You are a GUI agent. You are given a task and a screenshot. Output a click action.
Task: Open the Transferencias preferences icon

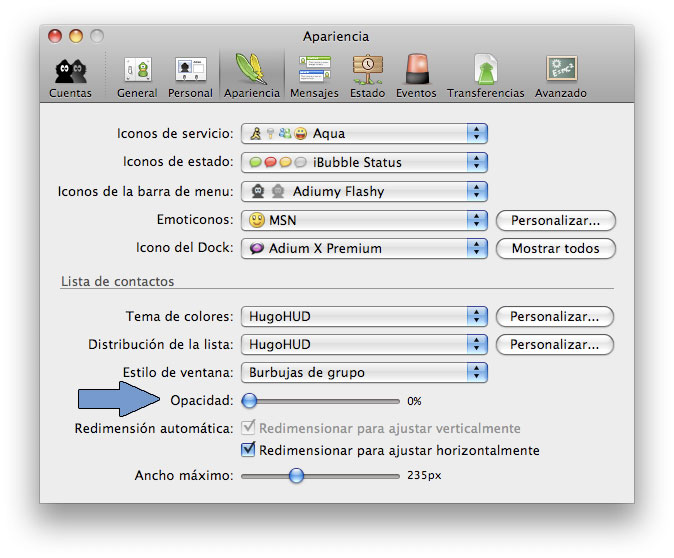[485, 75]
